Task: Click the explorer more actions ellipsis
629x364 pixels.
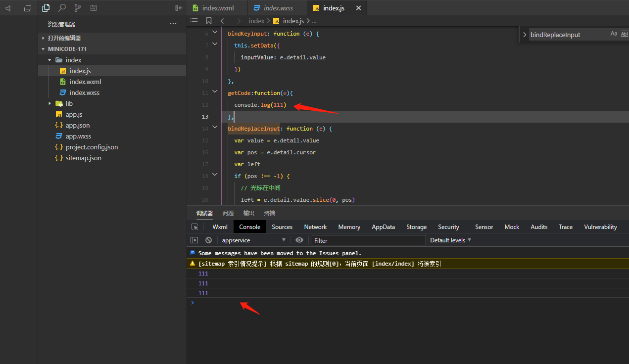Action: pyautogui.click(x=173, y=24)
